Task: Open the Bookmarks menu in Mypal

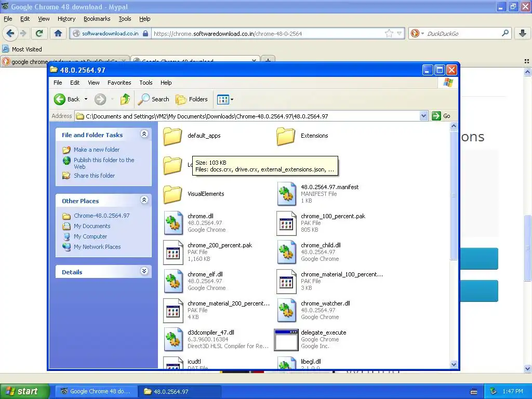Action: point(97,19)
